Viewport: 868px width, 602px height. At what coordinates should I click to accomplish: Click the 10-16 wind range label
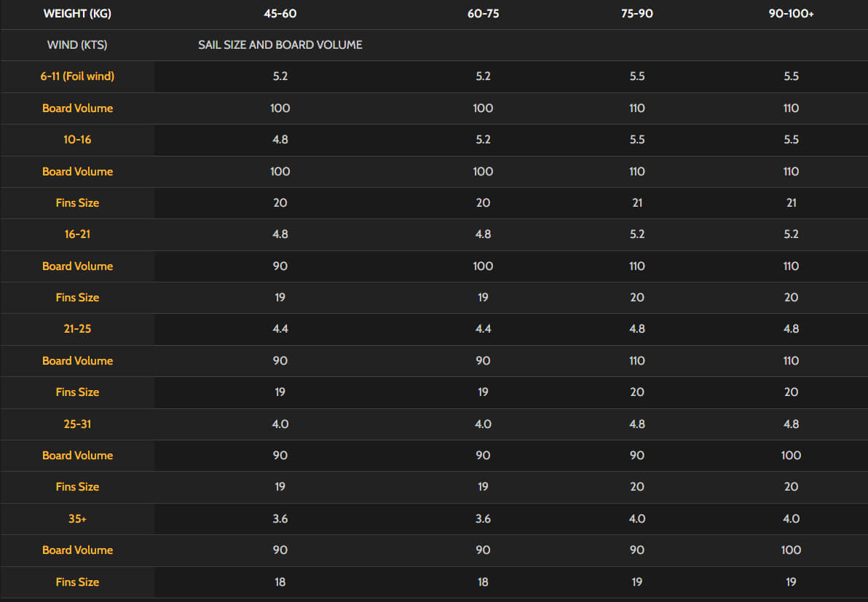[77, 140]
